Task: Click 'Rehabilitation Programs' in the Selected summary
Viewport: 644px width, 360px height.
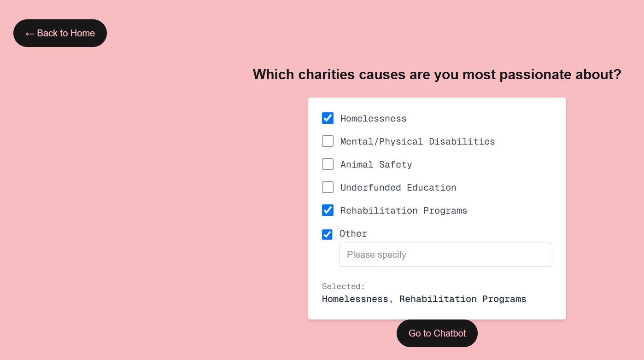Action: [463, 299]
